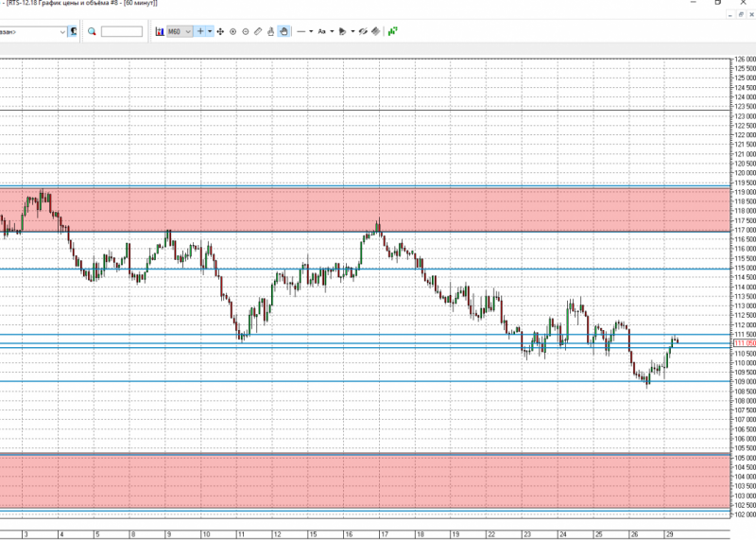
Task: Click the 115 000 price axis label
Action: click(745, 269)
